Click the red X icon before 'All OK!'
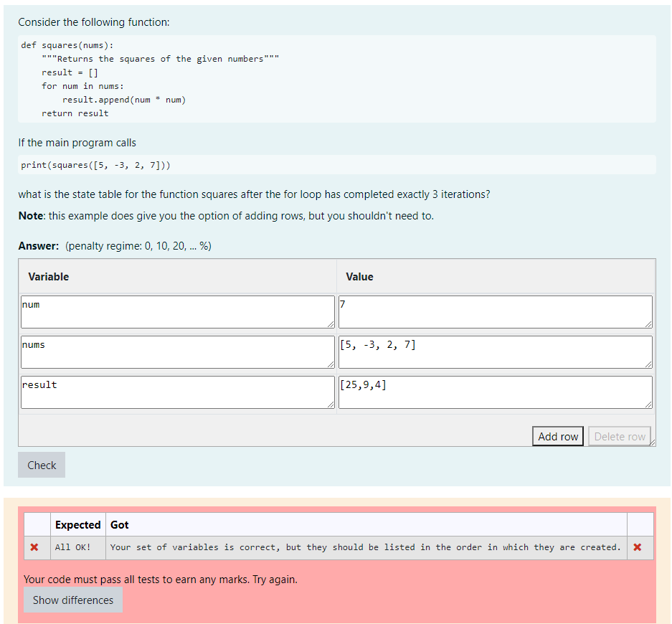Viewport: 672px width, 624px height. pyautogui.click(x=36, y=547)
